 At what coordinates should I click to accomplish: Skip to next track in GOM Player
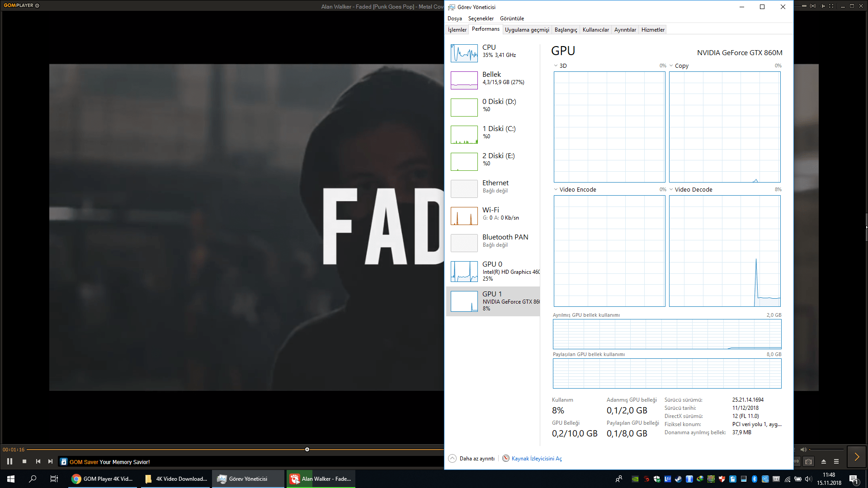pos(50,461)
